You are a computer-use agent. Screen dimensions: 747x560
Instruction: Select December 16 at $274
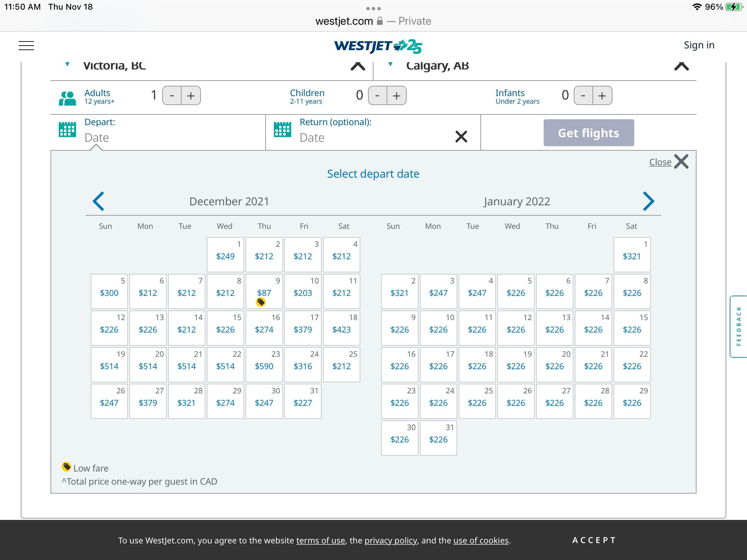[264, 328]
